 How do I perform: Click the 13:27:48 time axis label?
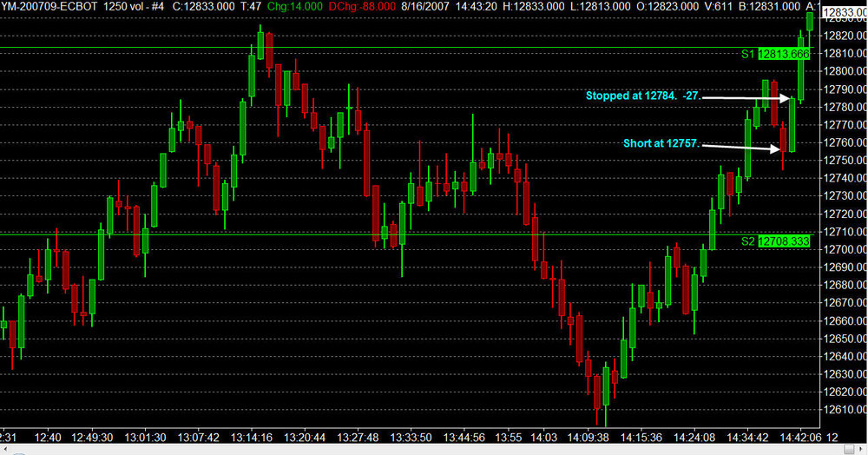tap(358, 438)
